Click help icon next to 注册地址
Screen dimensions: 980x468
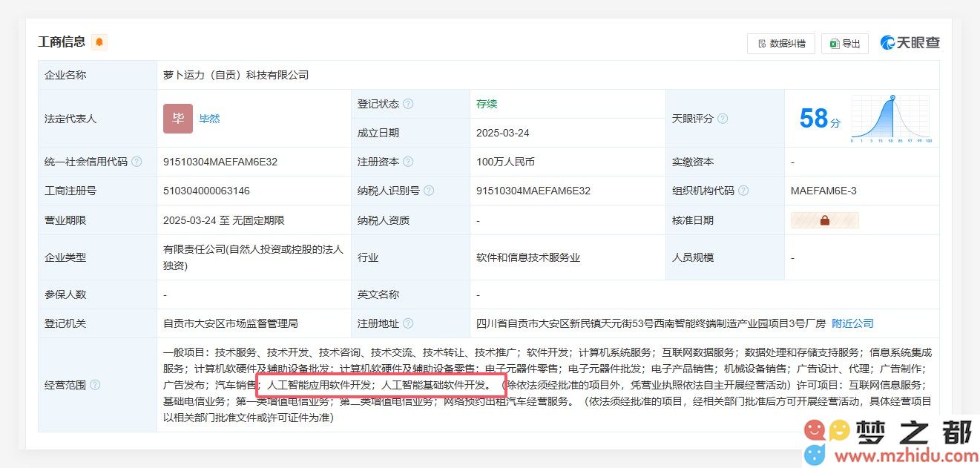[408, 323]
